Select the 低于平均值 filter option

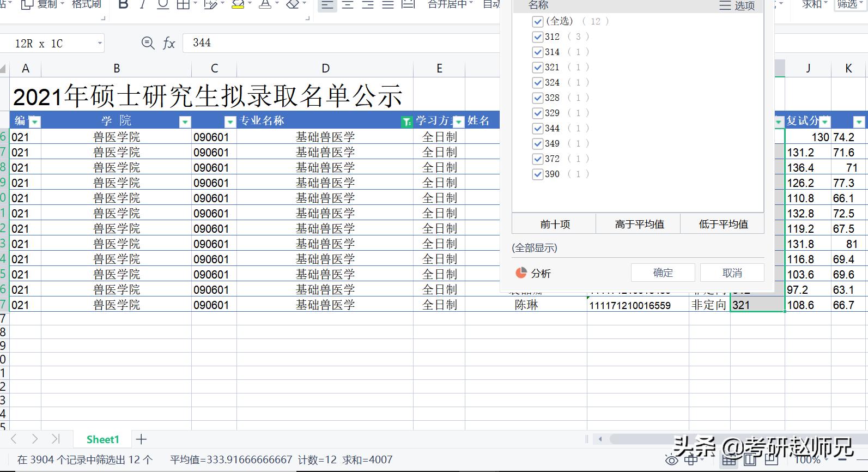pyautogui.click(x=723, y=224)
